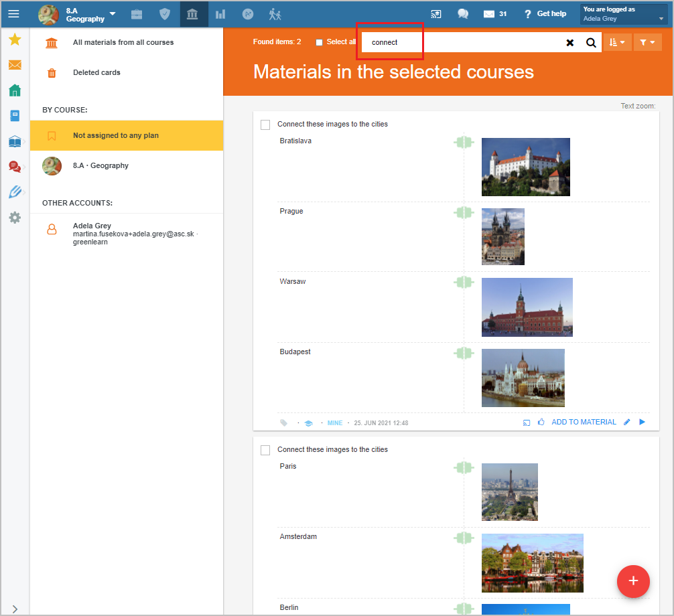
Task: Select Not assigned to any plan
Action: tap(127, 136)
